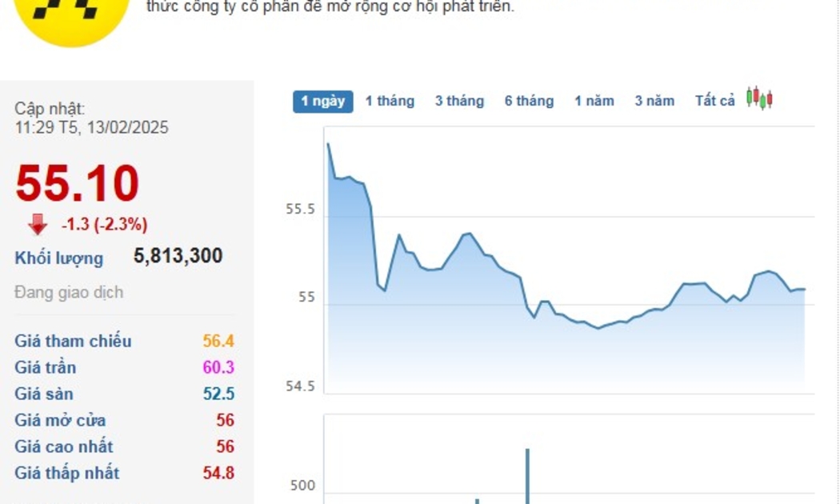View the "1 năm" chart range
Image resolution: width=840 pixels, height=504 pixels.
pyautogui.click(x=594, y=101)
